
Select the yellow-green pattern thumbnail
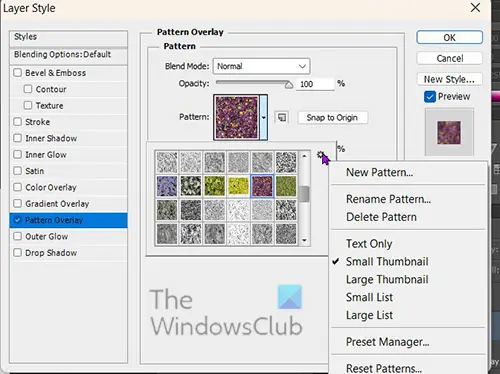215,186
